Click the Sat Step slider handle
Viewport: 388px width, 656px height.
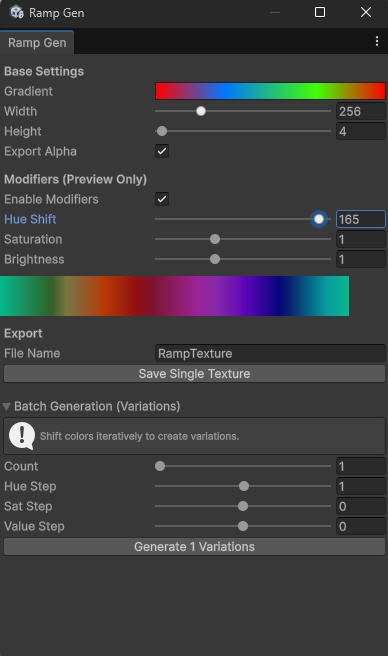point(243,506)
